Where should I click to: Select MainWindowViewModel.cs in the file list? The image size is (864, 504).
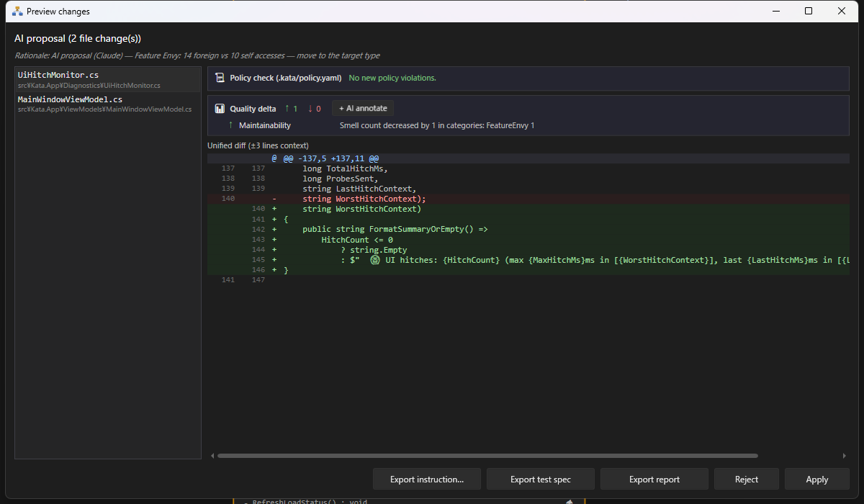108,104
